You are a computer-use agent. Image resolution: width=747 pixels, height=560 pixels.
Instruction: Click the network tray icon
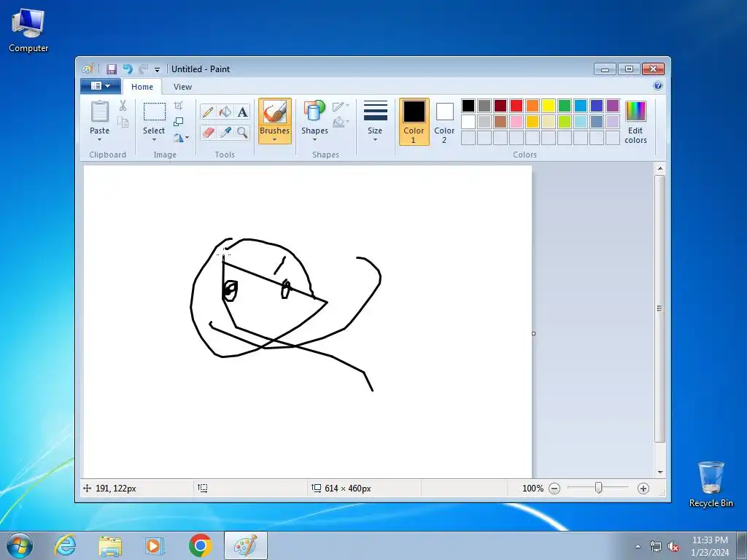point(656,546)
